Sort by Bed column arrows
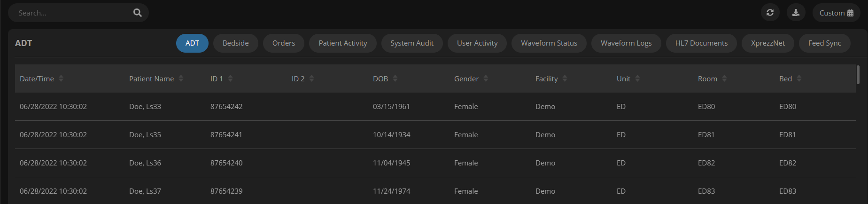 click(x=799, y=78)
